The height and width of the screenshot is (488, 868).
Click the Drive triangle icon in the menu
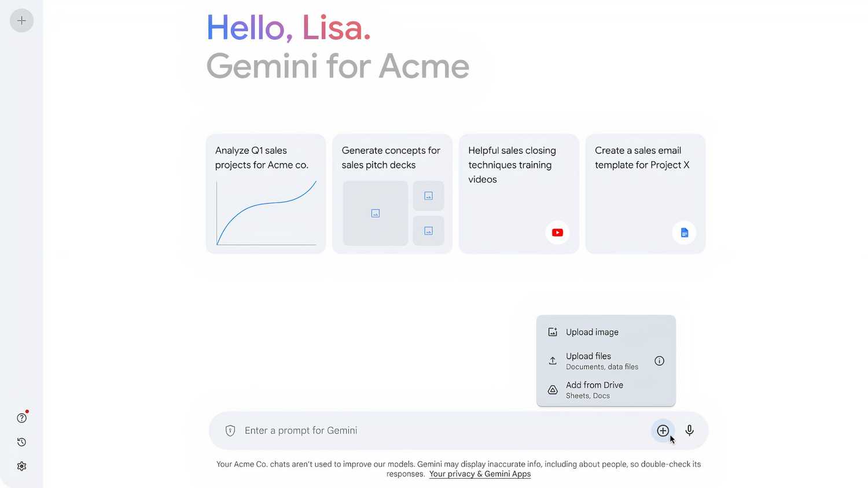pos(553,390)
